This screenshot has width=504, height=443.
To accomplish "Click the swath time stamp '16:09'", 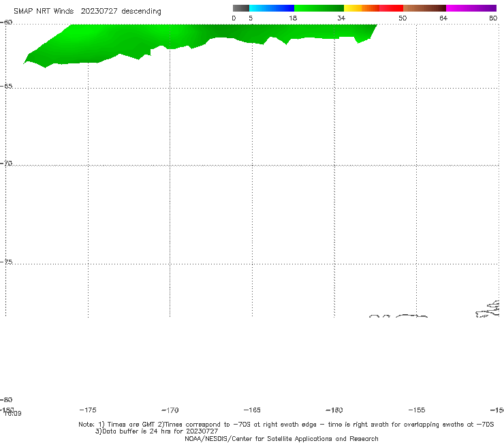I will point(13,414).
